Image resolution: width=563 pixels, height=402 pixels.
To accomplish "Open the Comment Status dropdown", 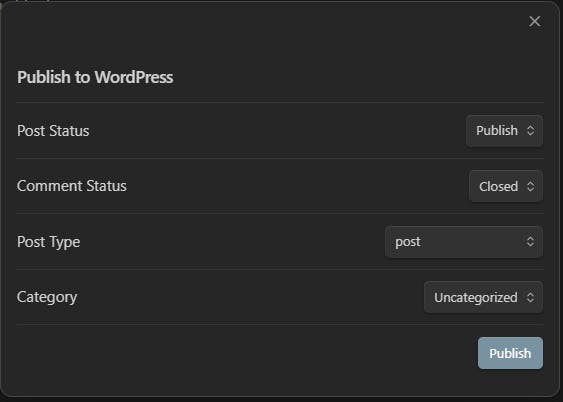I will coord(506,186).
